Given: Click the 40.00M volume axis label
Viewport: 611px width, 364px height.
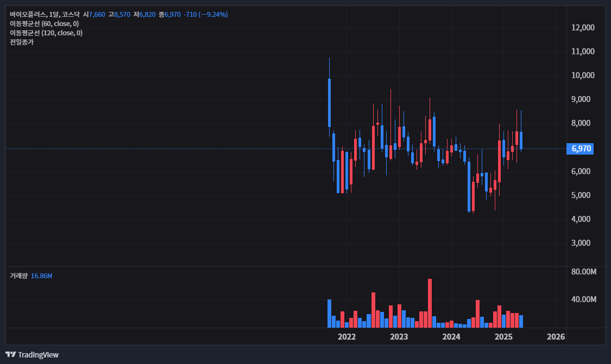Looking at the screenshot, I should [x=584, y=299].
